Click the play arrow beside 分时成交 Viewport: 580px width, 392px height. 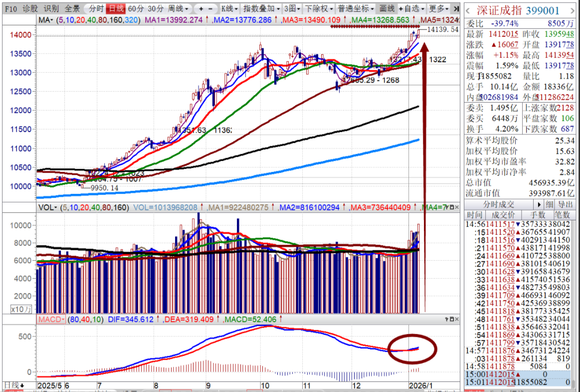coord(539,204)
